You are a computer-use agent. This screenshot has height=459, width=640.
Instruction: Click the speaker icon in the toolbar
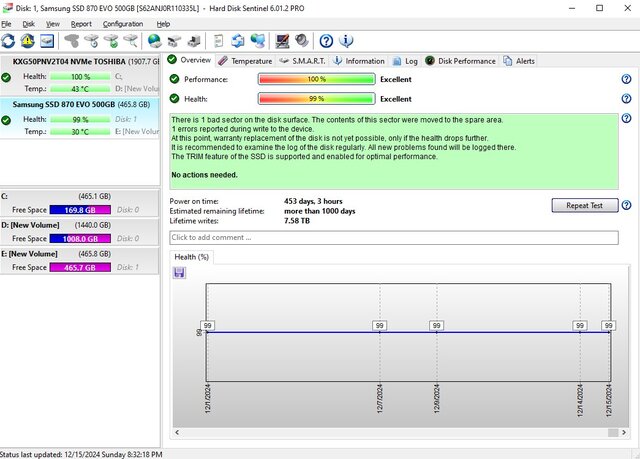pos(302,41)
